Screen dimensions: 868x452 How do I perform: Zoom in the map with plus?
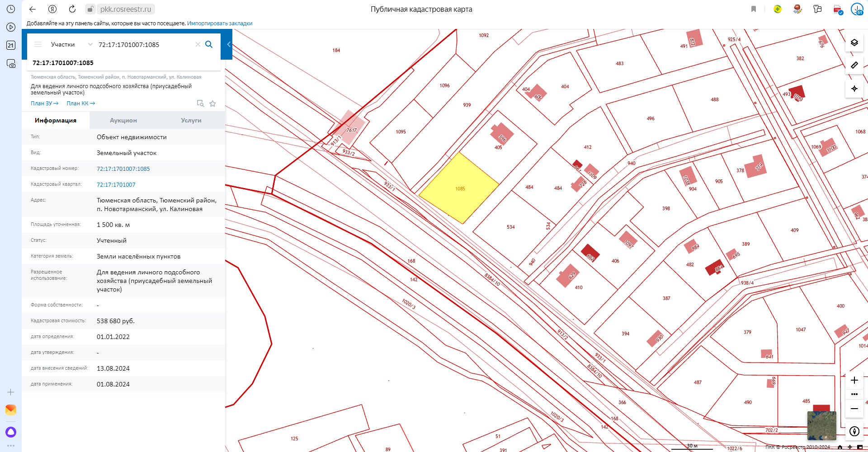click(854, 380)
